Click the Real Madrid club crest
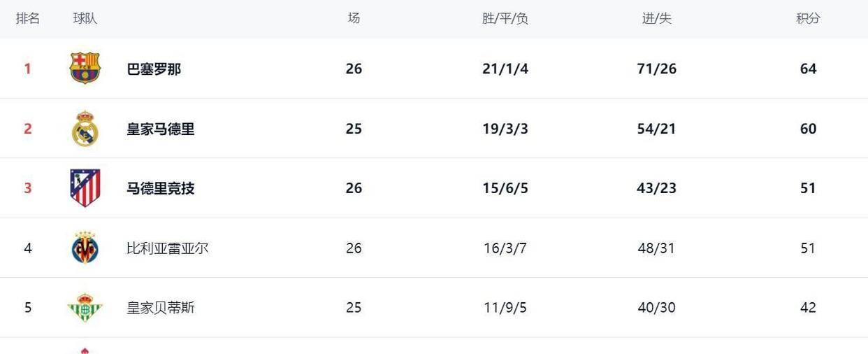868x354 pixels. [x=85, y=129]
